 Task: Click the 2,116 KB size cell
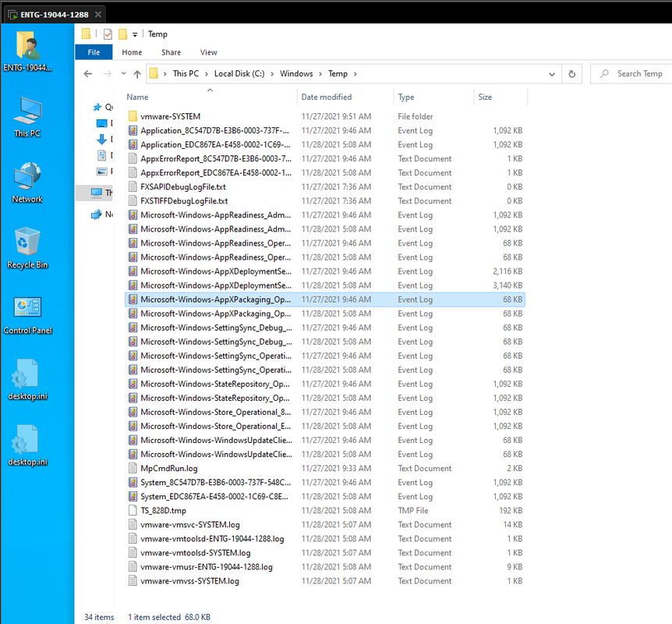tap(508, 271)
